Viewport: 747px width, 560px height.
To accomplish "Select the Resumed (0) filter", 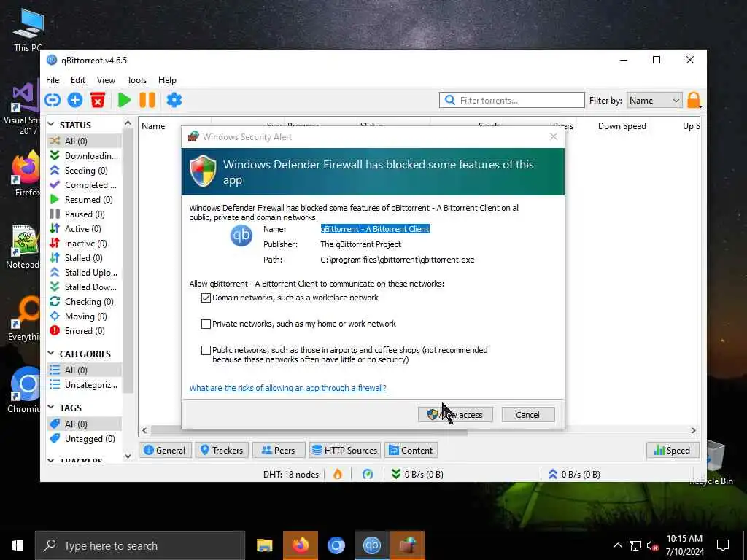I will [84, 200].
